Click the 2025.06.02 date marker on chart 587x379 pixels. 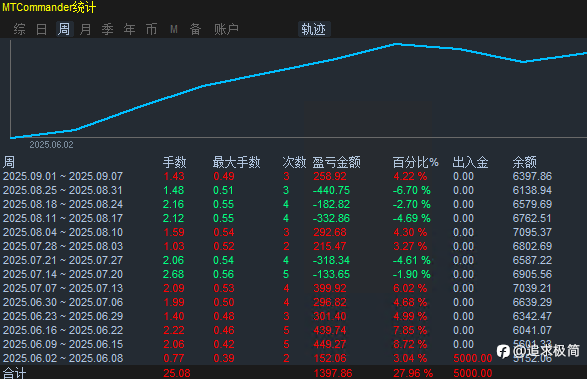(51, 145)
